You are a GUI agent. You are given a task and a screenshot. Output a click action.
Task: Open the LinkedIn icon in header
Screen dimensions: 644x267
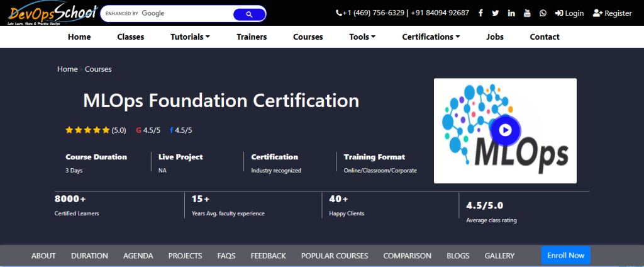pos(511,13)
